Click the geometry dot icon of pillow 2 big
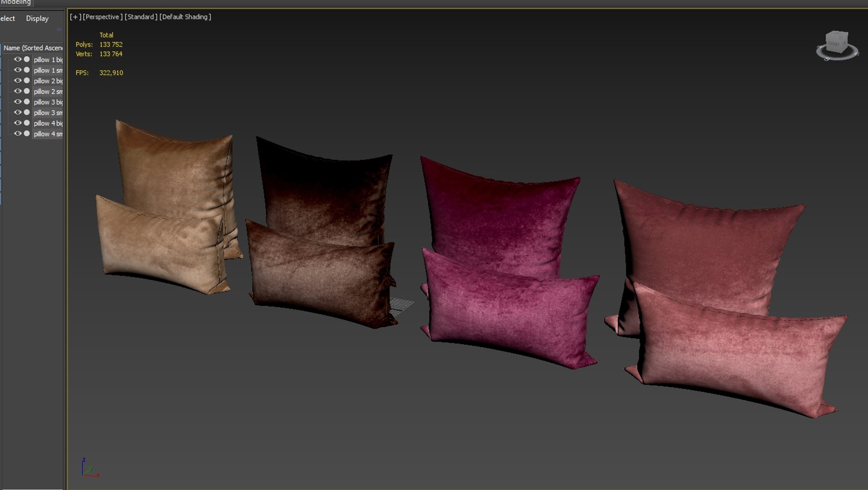The image size is (868, 490). tap(27, 81)
